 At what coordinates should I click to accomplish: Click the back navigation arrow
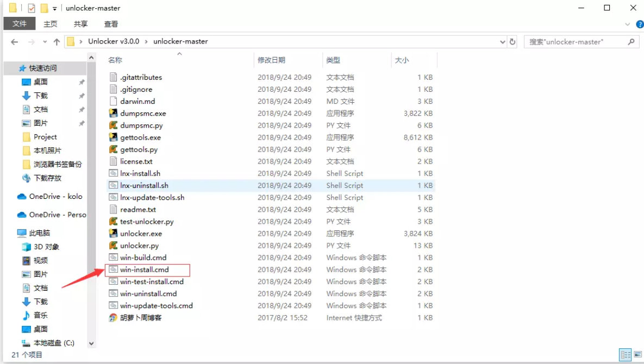tap(14, 41)
